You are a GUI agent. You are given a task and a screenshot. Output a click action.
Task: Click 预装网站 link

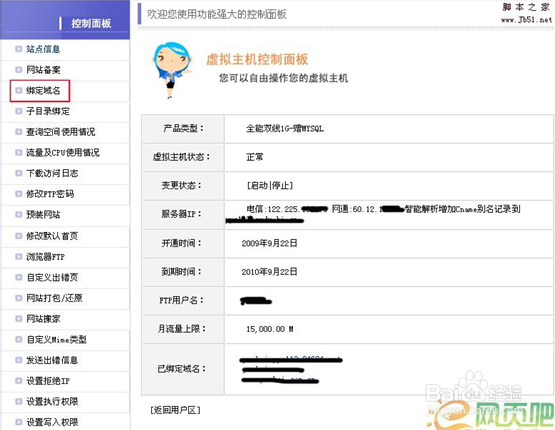pos(43,214)
